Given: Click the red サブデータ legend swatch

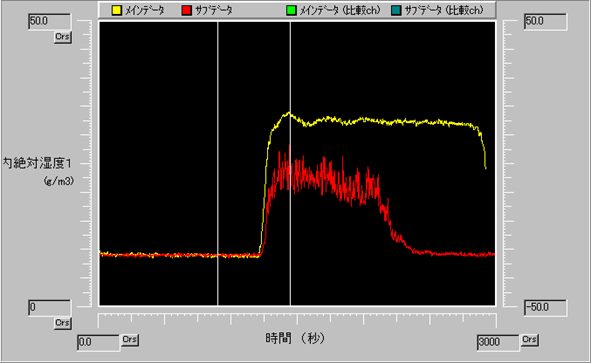Looking at the screenshot, I should 187,10.
